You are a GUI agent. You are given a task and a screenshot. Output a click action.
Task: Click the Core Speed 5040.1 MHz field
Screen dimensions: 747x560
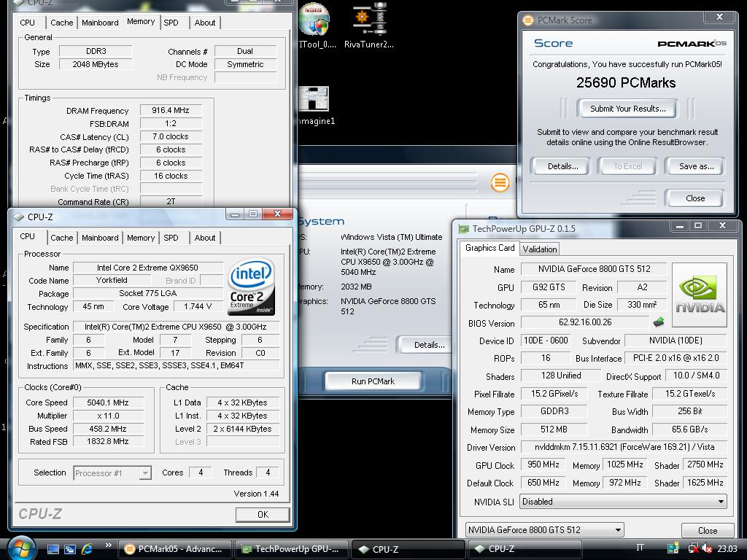coord(108,402)
